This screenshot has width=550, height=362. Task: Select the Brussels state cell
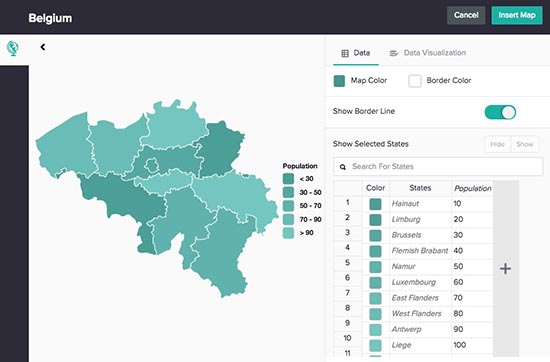(x=420, y=235)
